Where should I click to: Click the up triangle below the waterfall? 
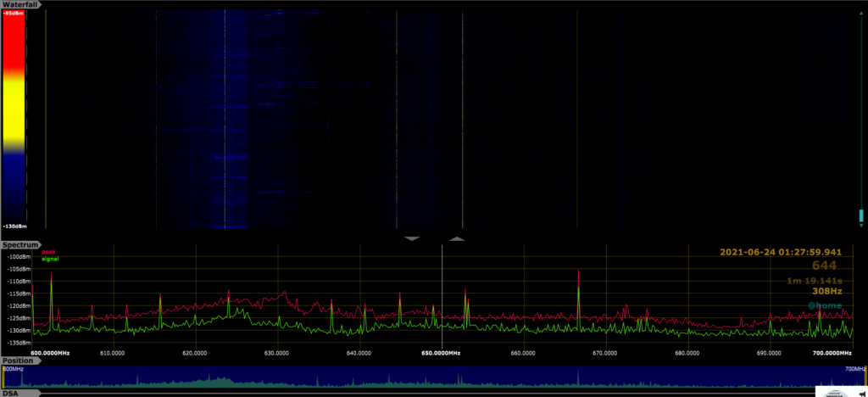(457, 239)
